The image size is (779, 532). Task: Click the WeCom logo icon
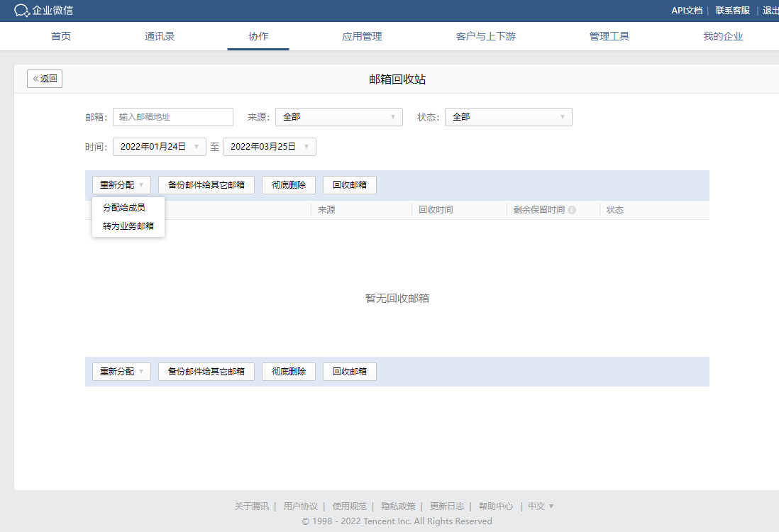21,11
